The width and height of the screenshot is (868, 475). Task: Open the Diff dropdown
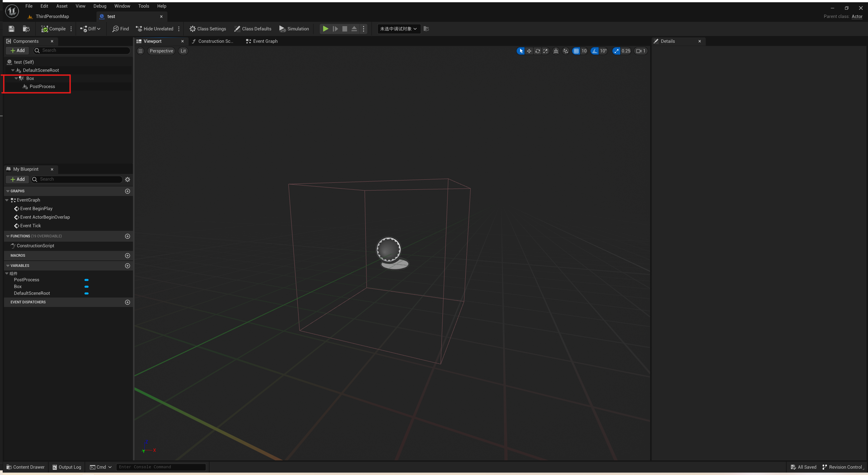click(90, 29)
